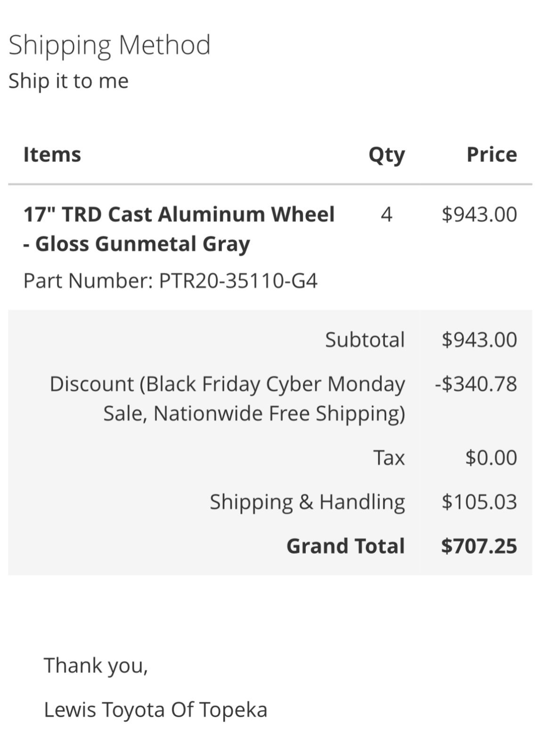The height and width of the screenshot is (754, 560).
Task: Click the Shipping Method heading
Action: tap(109, 45)
